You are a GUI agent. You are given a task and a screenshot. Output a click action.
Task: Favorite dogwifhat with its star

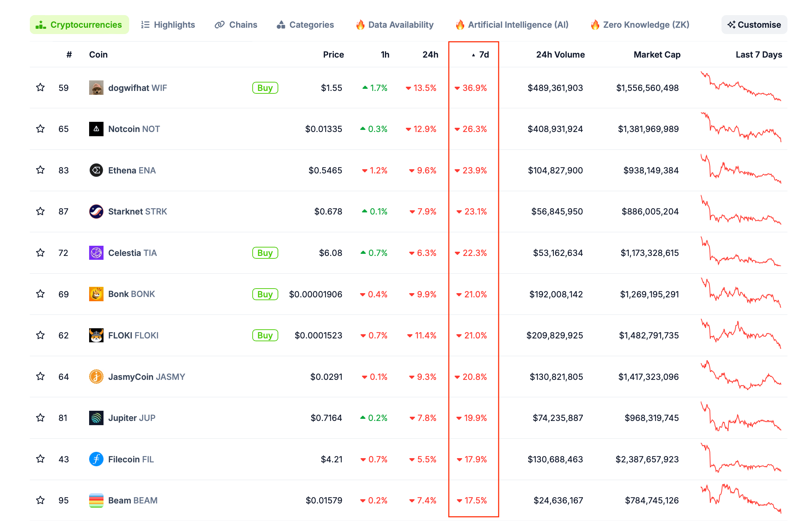coord(40,87)
